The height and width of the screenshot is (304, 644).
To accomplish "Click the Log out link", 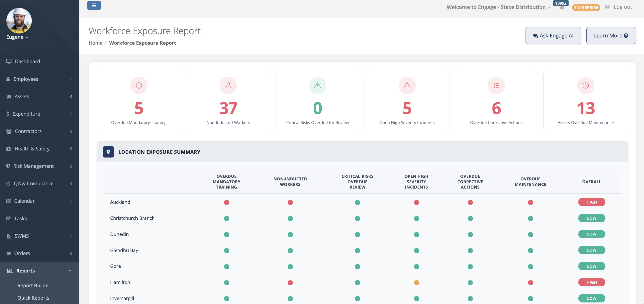I will click(623, 7).
